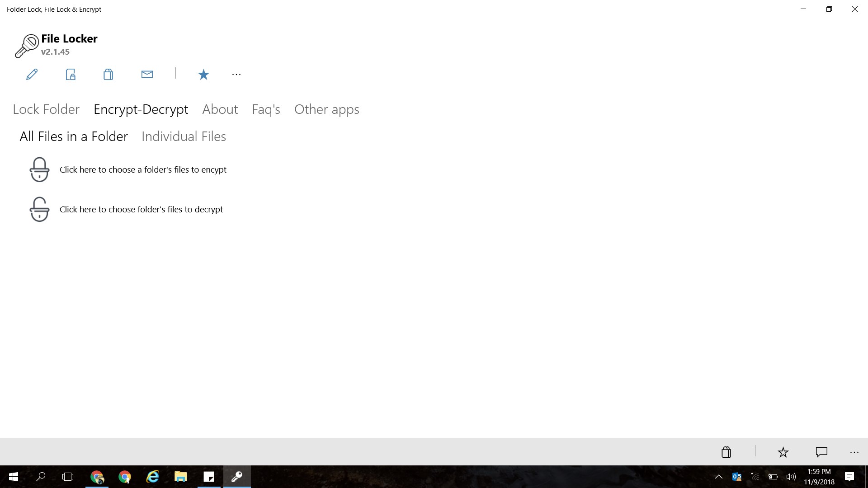Click the pencil edit icon in top toolbar

[x=32, y=75]
